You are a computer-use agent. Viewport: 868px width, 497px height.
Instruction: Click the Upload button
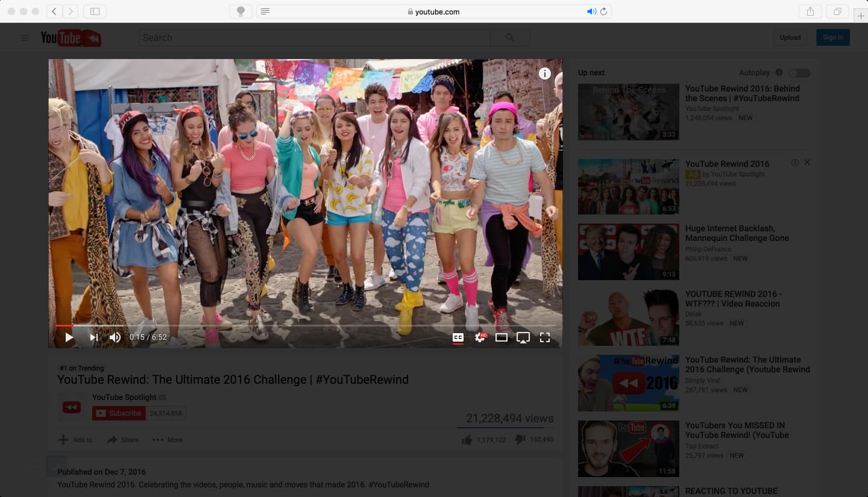[x=790, y=37]
